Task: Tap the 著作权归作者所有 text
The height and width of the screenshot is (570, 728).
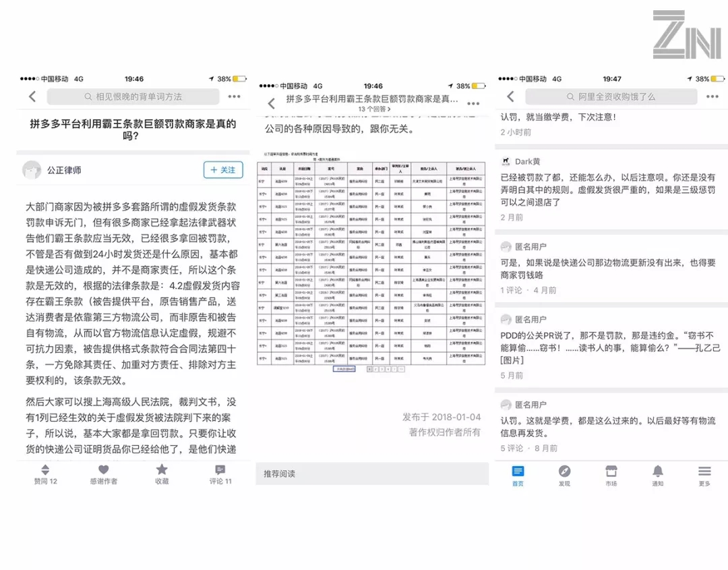Action: (x=445, y=432)
